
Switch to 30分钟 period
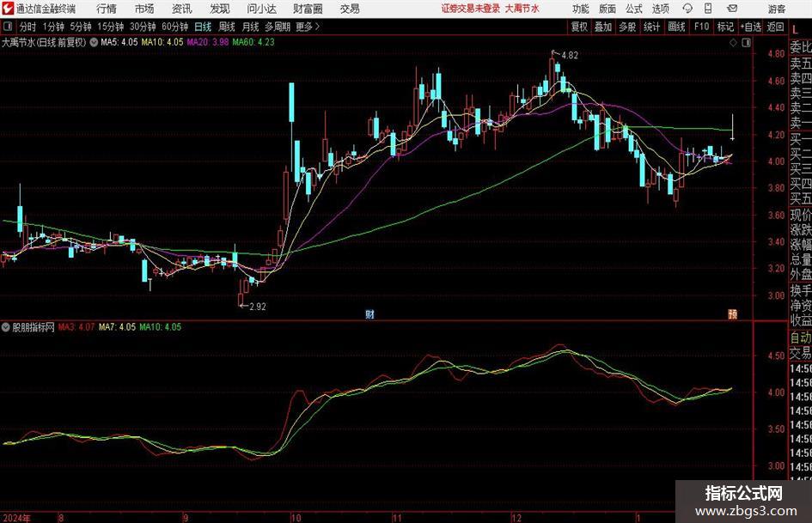pos(143,27)
